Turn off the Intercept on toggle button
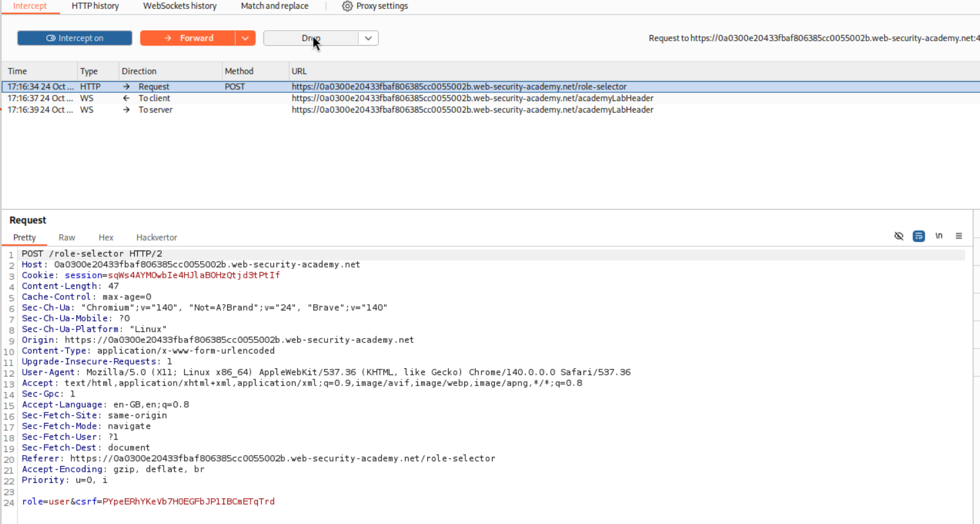 point(74,38)
